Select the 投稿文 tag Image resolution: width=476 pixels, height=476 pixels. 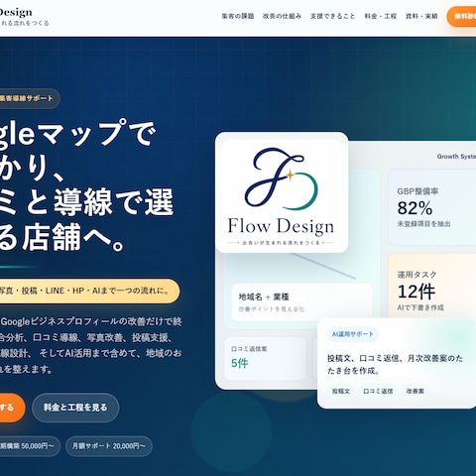pos(341,391)
